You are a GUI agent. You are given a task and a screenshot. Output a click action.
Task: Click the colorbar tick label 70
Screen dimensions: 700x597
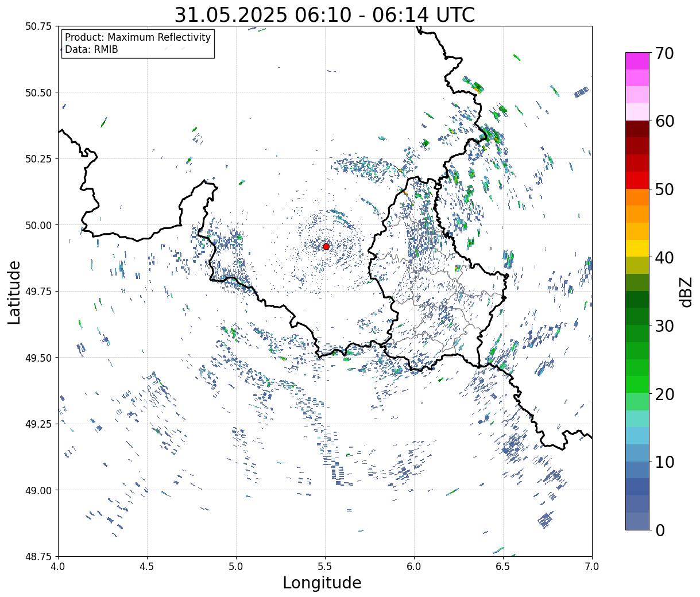click(664, 53)
